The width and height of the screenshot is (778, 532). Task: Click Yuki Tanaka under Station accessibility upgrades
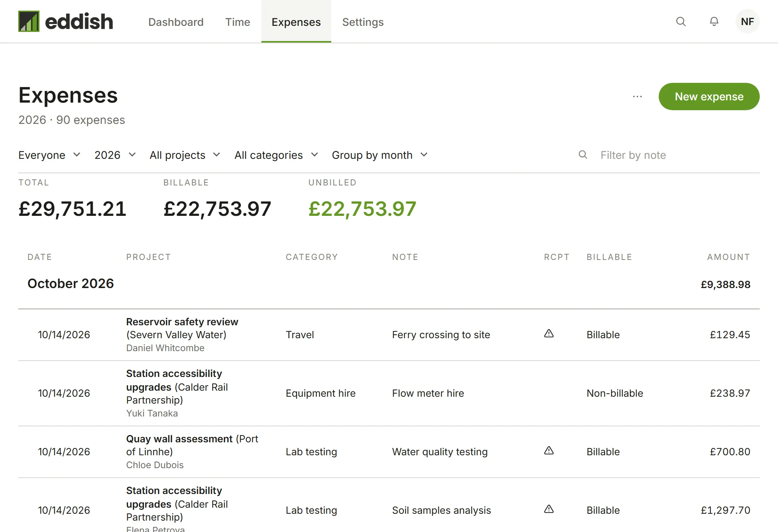pos(152,413)
